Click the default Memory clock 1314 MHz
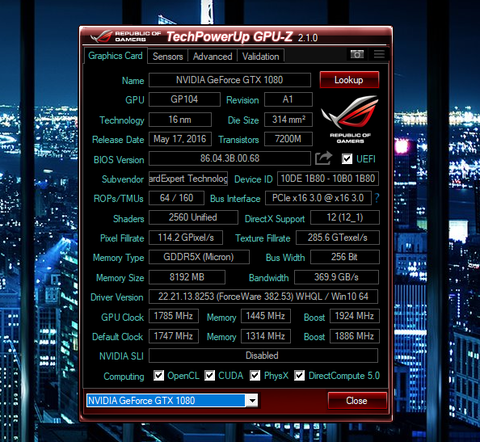This screenshot has height=442, width=480. pyautogui.click(x=266, y=336)
